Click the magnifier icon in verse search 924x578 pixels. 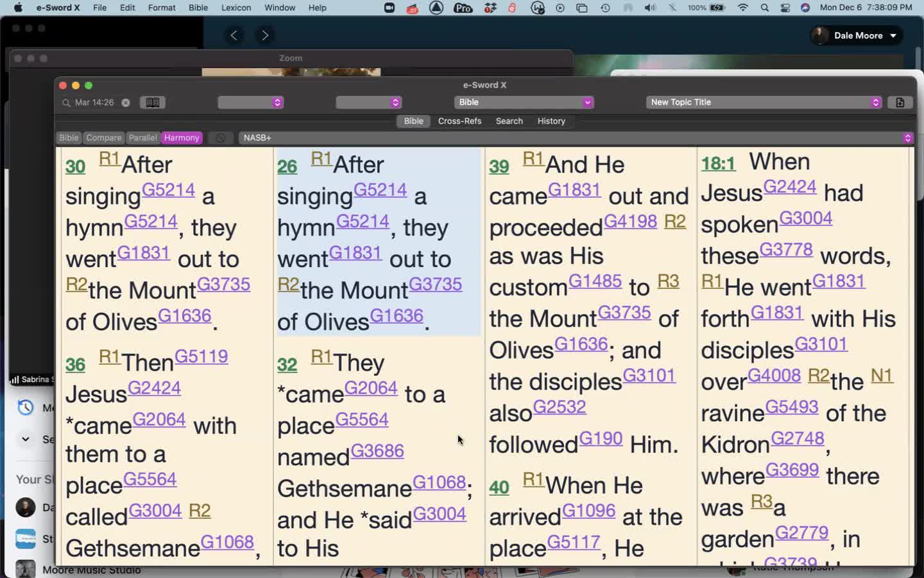coord(66,103)
